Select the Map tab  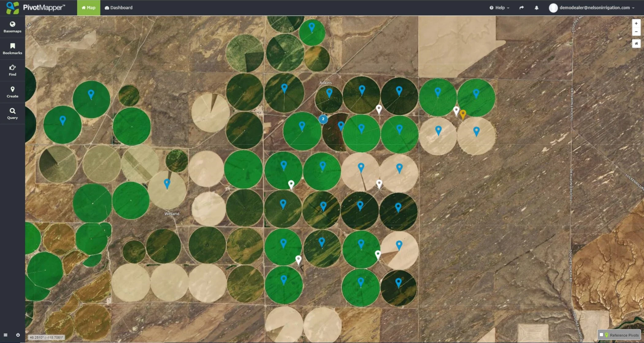[x=89, y=8]
